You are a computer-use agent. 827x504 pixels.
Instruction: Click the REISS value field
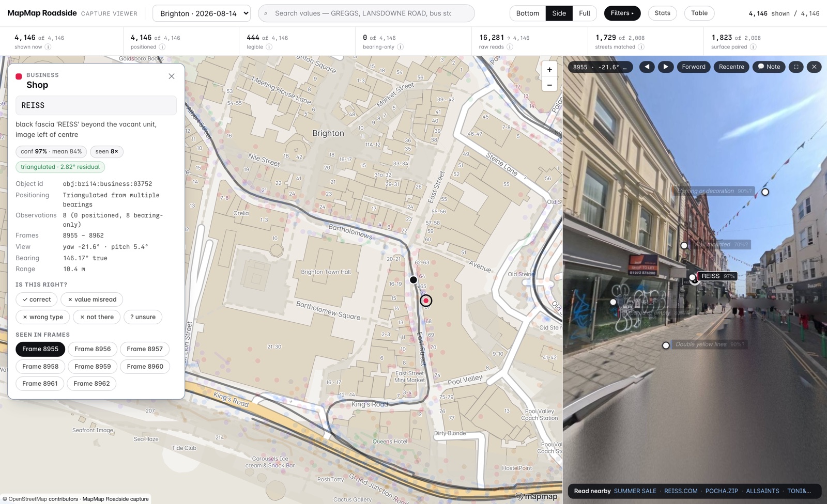click(96, 105)
